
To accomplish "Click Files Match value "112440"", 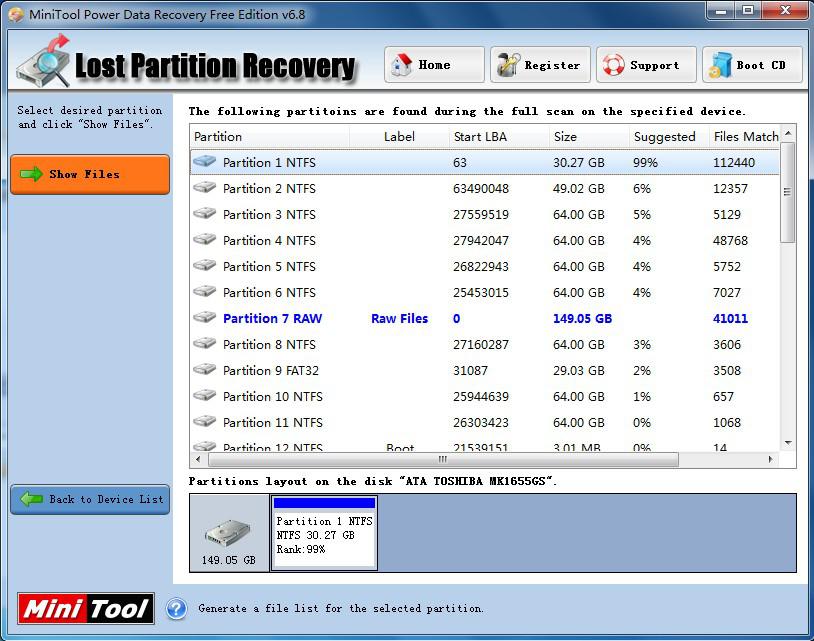I will point(734,162).
